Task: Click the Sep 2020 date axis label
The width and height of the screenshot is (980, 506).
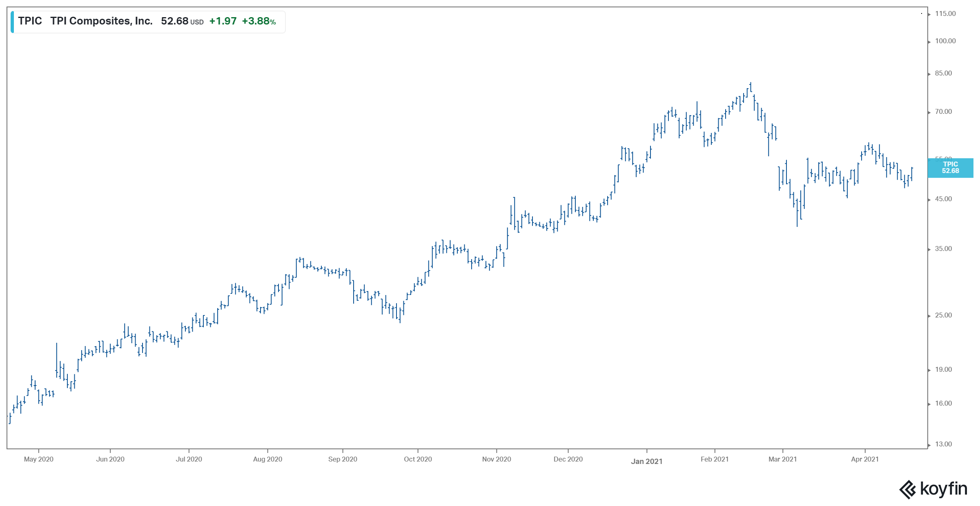Action: click(x=343, y=459)
